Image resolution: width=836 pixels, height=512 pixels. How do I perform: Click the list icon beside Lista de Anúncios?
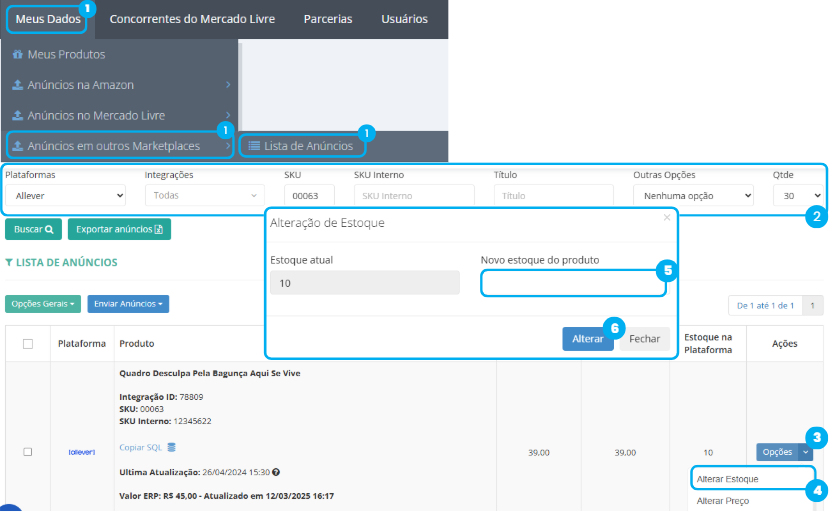tap(254, 146)
